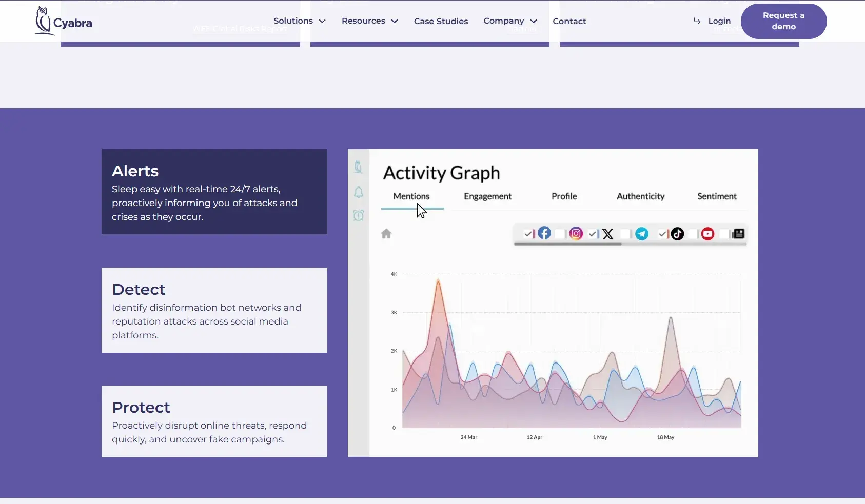Click the owl icon in dashboard sidebar

point(358,167)
